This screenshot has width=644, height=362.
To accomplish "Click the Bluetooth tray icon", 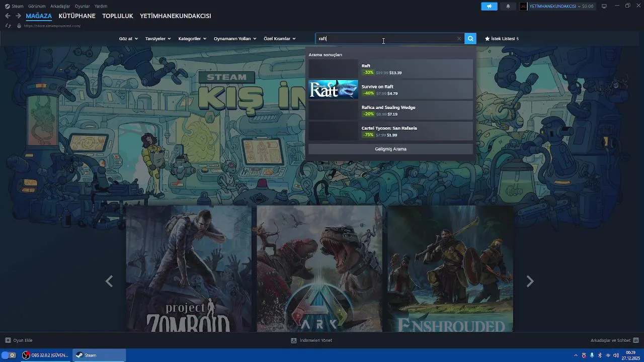I will [x=600, y=355].
